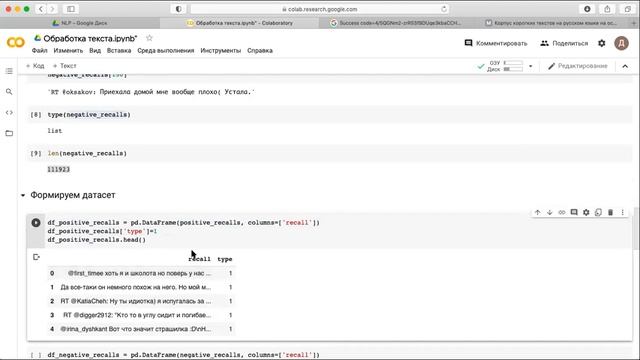This screenshot has width=640, height=360.
Task: Click the Поделиться button
Action: coord(564,43)
